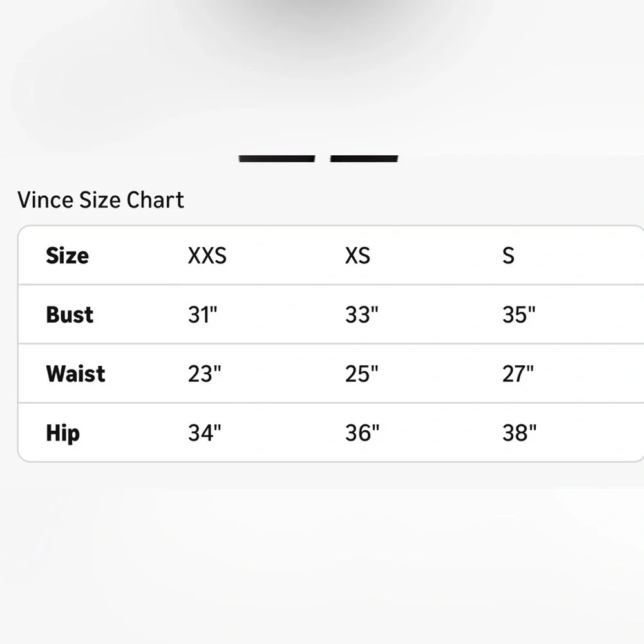The height and width of the screenshot is (644, 644).
Task: Click the Hip row label
Action: pos(63,433)
